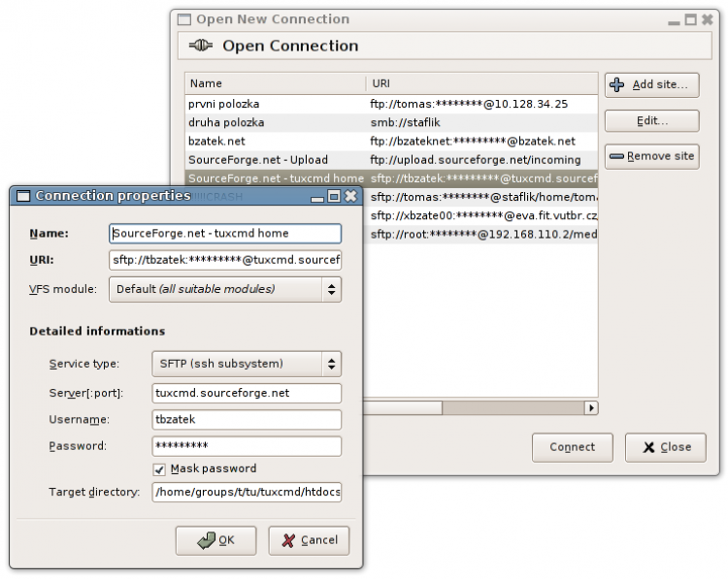Click the Open New Connection window icon

point(184,19)
